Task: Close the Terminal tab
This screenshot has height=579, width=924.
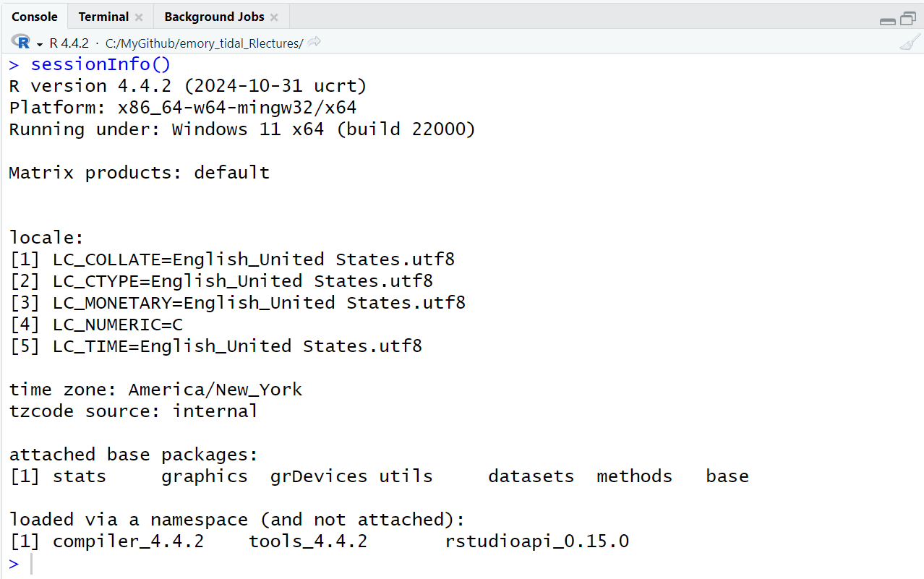Action: pyautogui.click(x=139, y=17)
